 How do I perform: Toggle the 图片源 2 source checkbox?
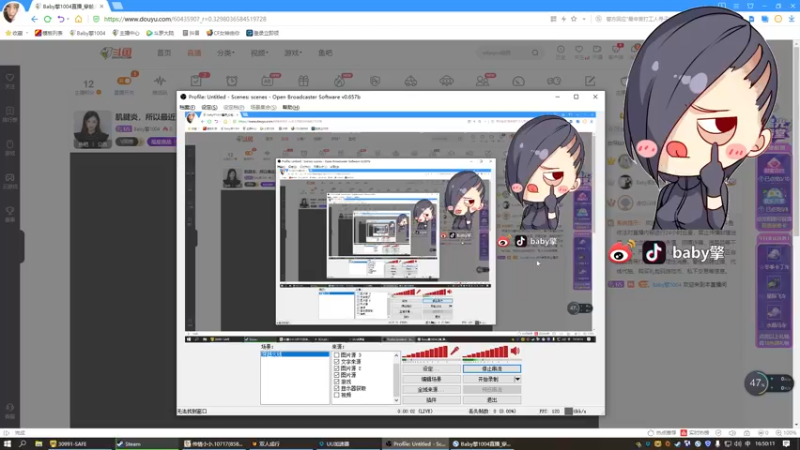coord(337,368)
